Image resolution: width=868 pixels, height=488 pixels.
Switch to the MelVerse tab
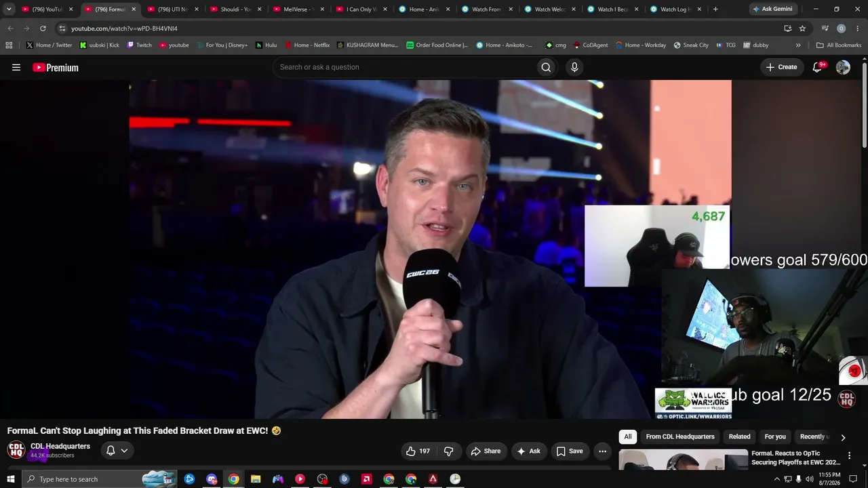298,9
